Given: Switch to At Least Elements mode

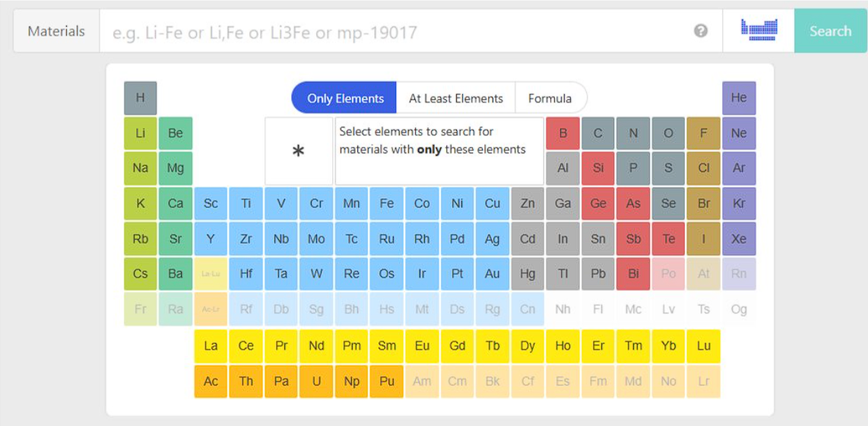Looking at the screenshot, I should point(456,98).
